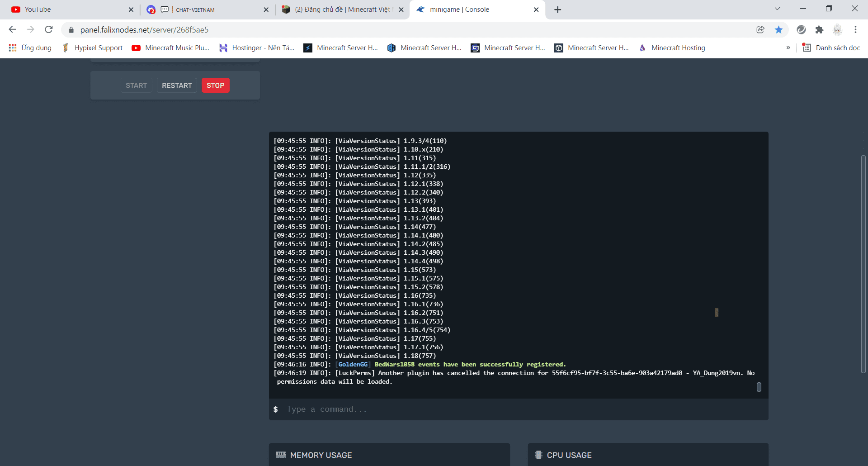The image size is (868, 466).
Task: Reload the current page
Action: point(48,29)
